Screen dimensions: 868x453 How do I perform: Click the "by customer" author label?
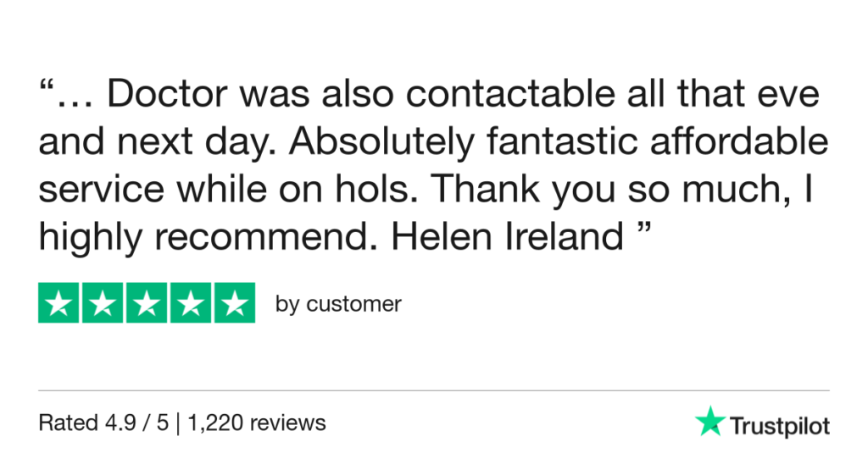[x=338, y=304]
